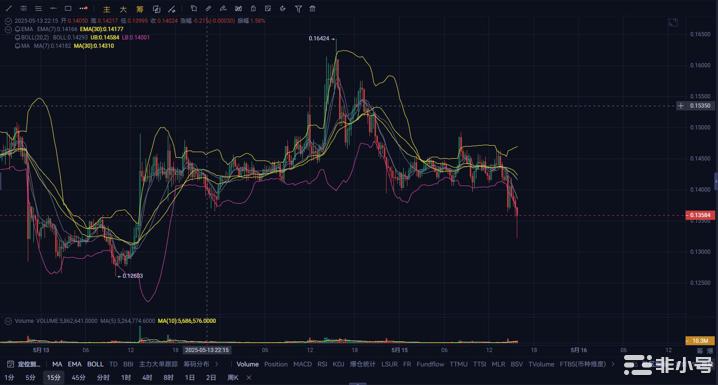Select the BSV sub-indicator

(x=516, y=364)
